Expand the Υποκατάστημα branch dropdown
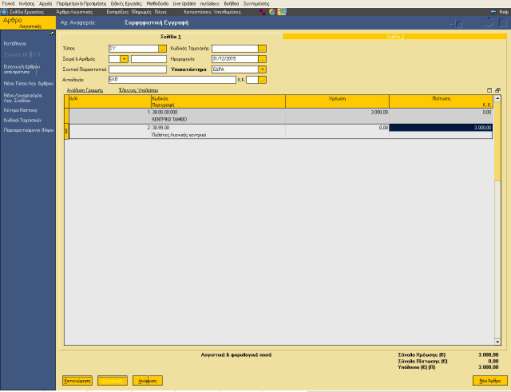The width and height of the screenshot is (511, 392). pyautogui.click(x=262, y=69)
